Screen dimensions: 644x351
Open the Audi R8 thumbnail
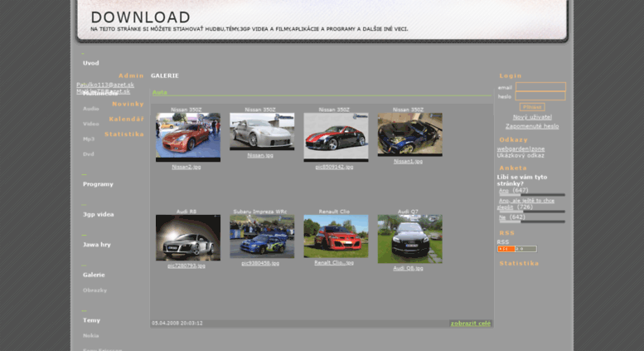tap(187, 237)
